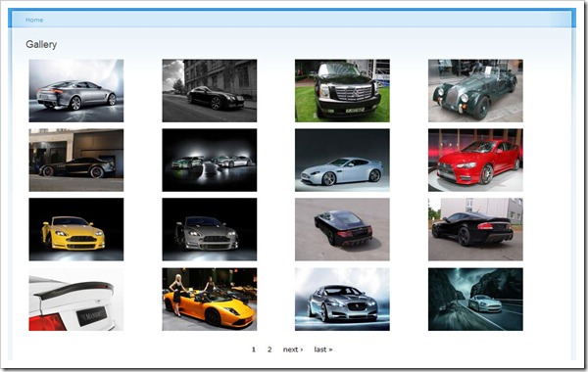
Task: Open the red Mitsubishi showroom thumbnail
Action: (475, 160)
